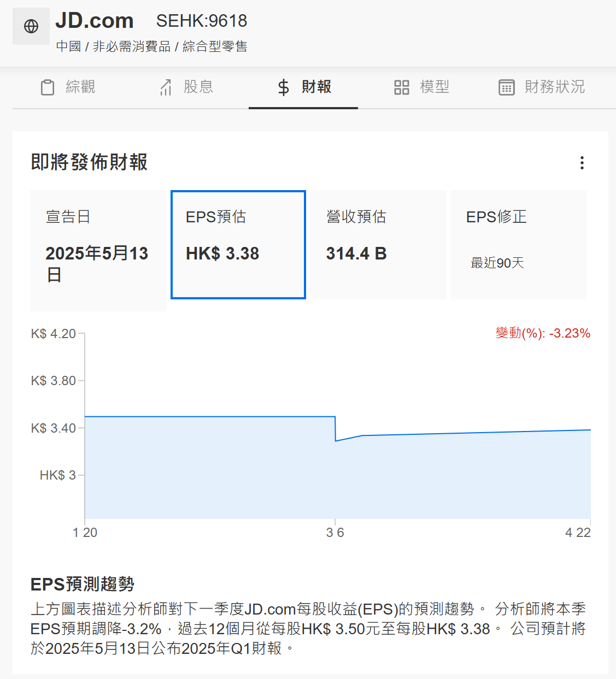This screenshot has width=616, height=679.
Task: Click the 中國 / 非必需消費品 / 綜合型零售 category line
Action: click(x=151, y=46)
